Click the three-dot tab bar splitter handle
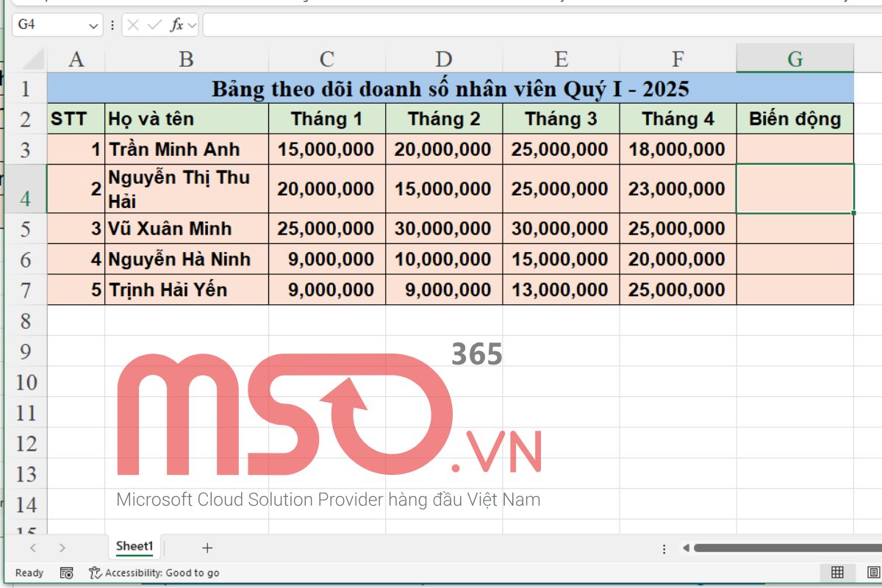The width and height of the screenshot is (882, 588). coord(664,548)
